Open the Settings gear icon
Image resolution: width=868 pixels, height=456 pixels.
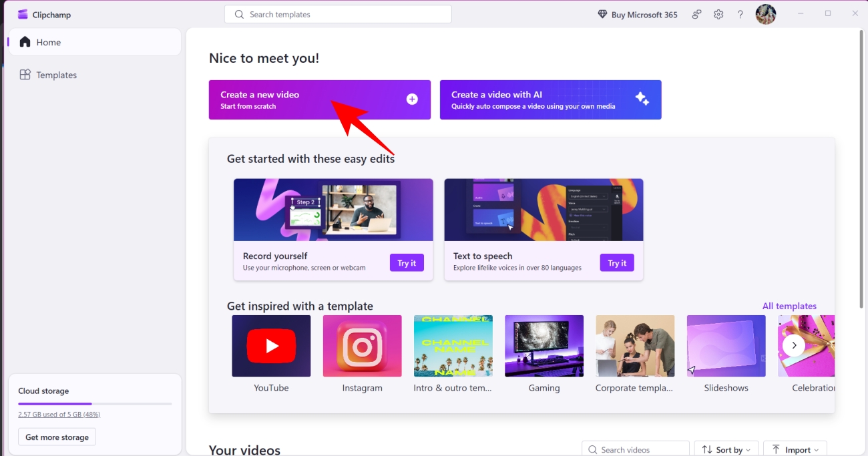pyautogui.click(x=718, y=14)
